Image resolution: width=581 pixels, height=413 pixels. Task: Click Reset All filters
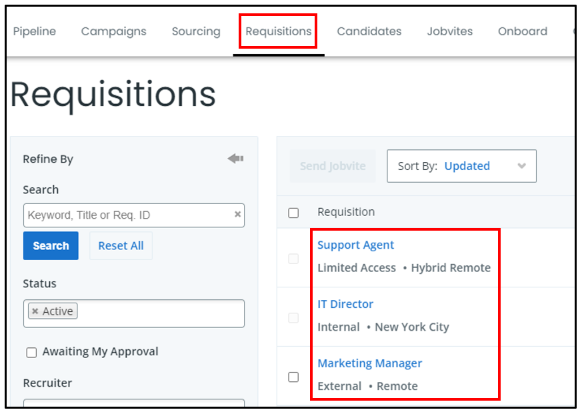pyautogui.click(x=121, y=246)
